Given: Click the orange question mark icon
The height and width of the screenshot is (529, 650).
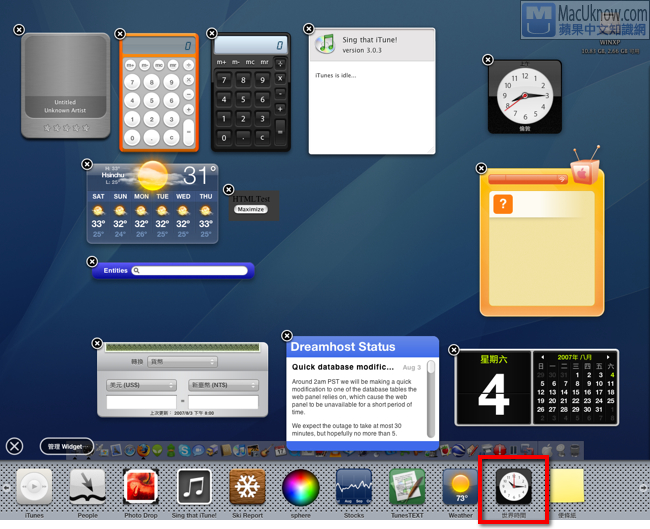Looking at the screenshot, I should pos(503,204).
